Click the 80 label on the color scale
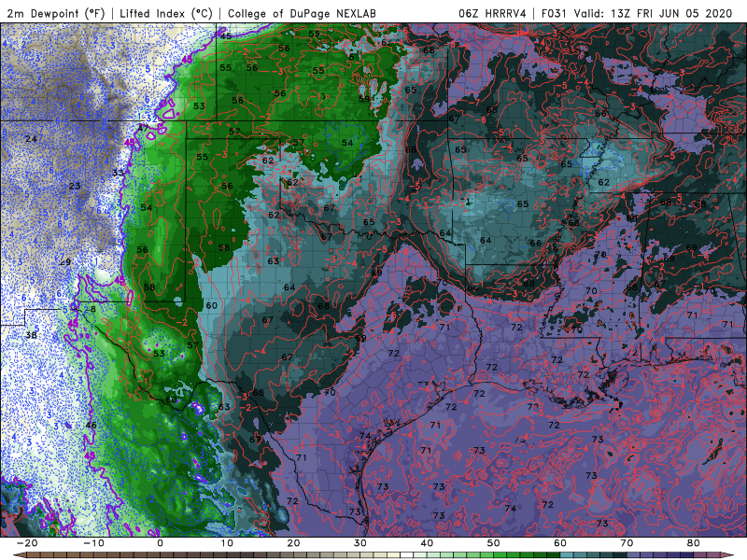The image size is (747, 560). (x=694, y=543)
